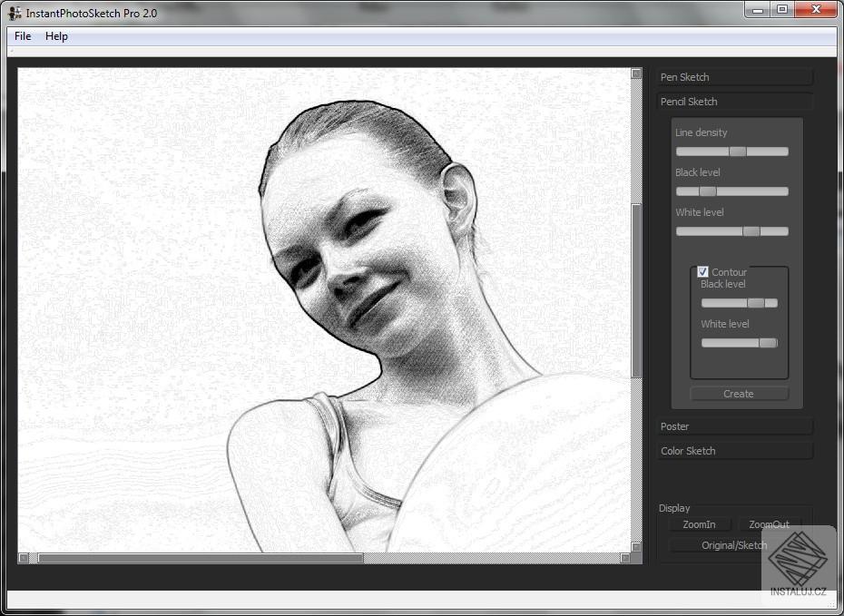This screenshot has width=844, height=616.
Task: Click the InstantPhotoSketch app icon in title bar
Action: [15, 14]
